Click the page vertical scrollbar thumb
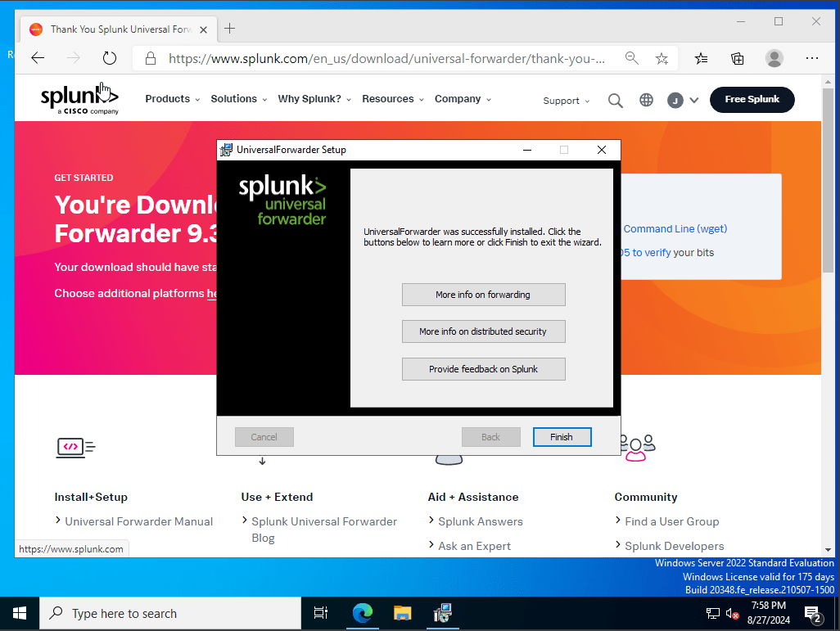This screenshot has height=631, width=840. pyautogui.click(x=828, y=180)
